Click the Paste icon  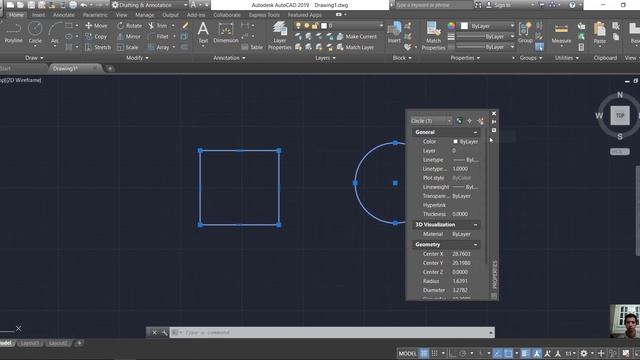tap(600, 33)
